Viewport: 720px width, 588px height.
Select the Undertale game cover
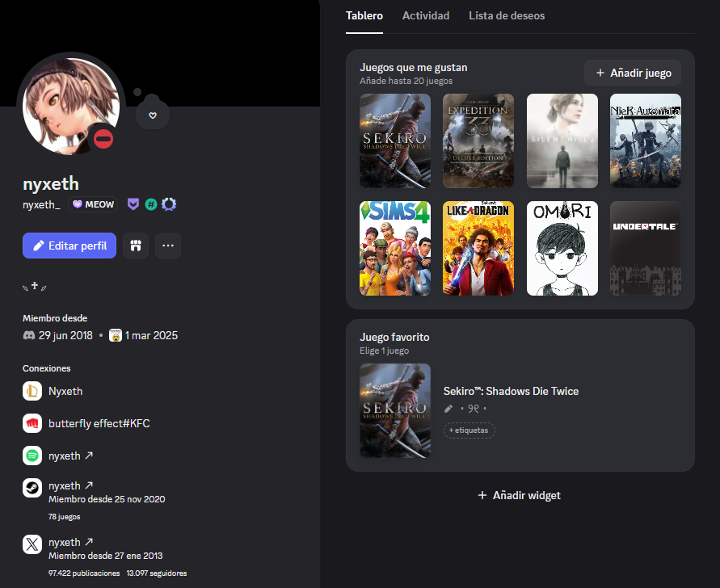point(645,248)
